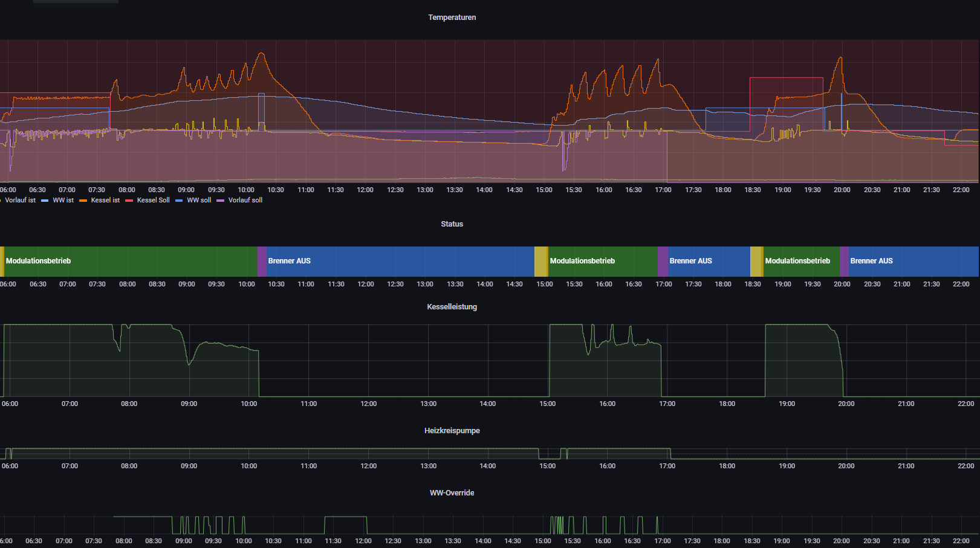Open the WW-Override panel title menu
The height and width of the screenshot is (548, 980).
[452, 493]
